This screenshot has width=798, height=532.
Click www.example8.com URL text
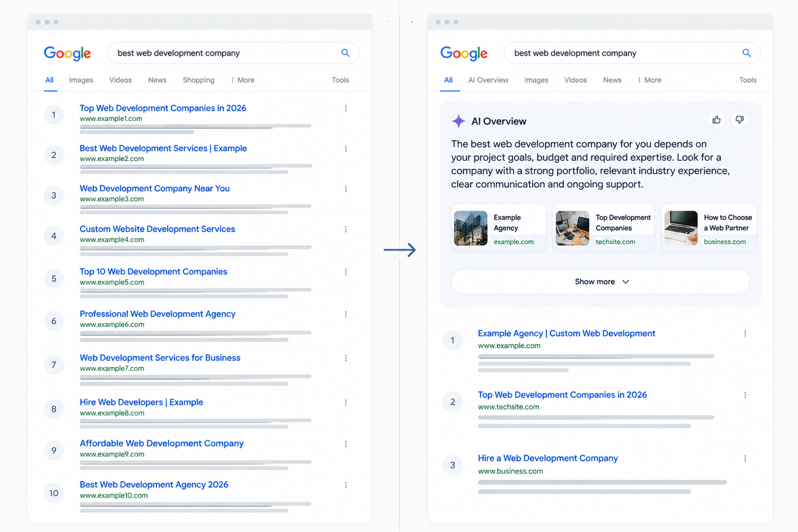point(112,413)
